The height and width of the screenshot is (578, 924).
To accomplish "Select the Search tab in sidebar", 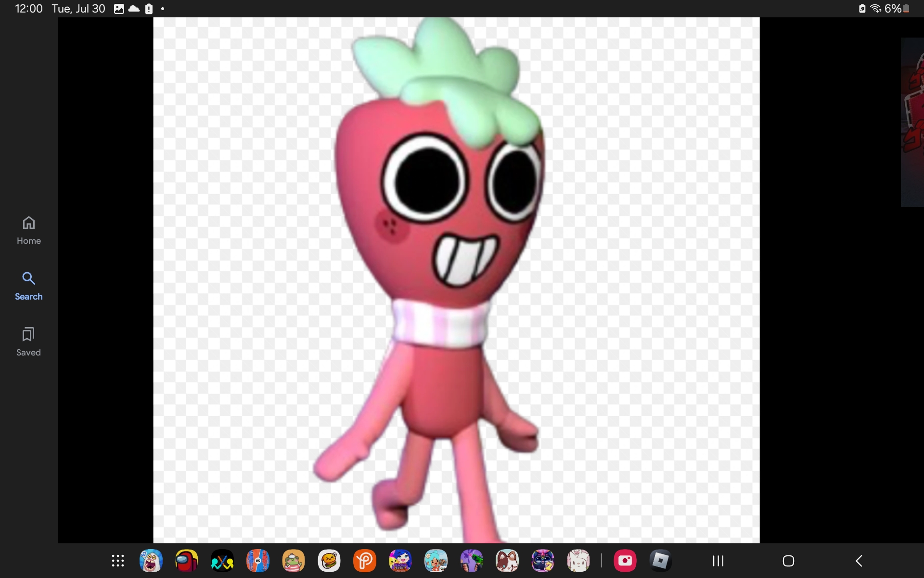I will coord(28,286).
